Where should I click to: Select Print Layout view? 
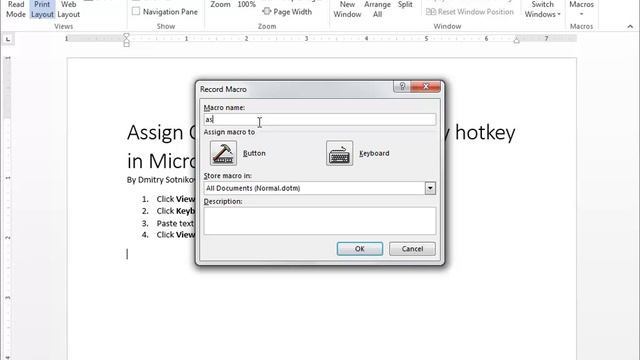coord(42,9)
